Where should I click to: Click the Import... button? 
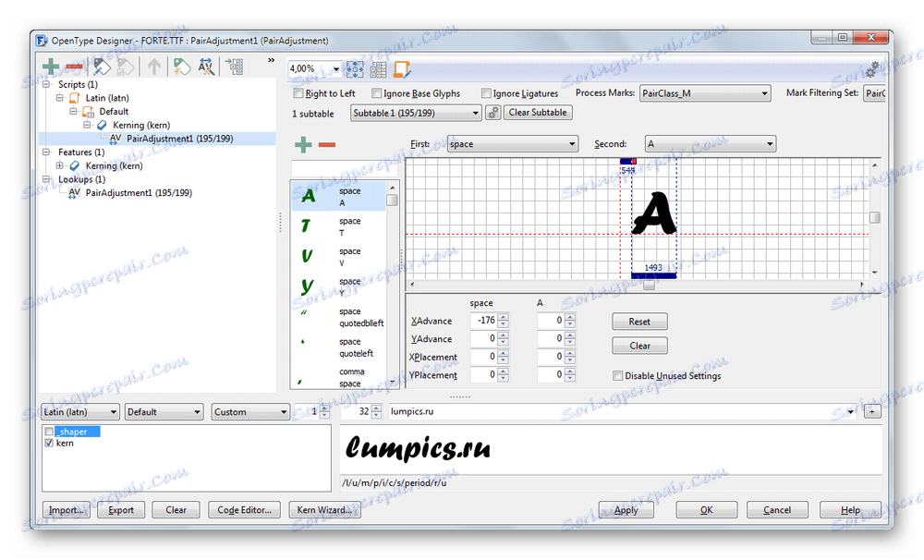tap(66, 510)
